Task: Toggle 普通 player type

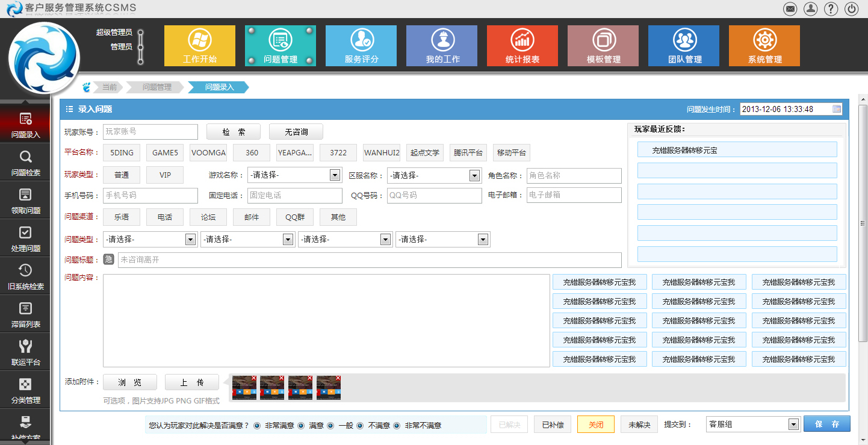Action: (122, 175)
